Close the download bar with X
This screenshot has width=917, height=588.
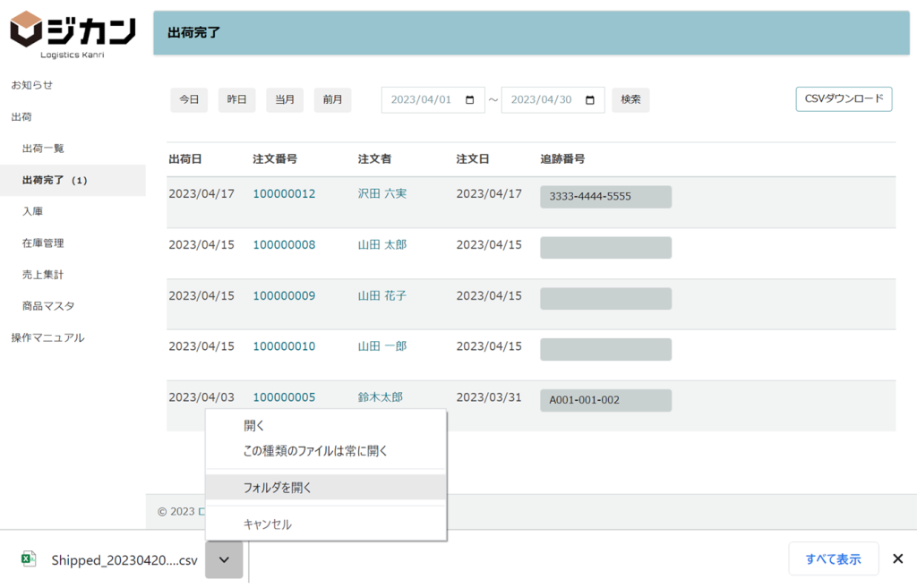(x=897, y=559)
